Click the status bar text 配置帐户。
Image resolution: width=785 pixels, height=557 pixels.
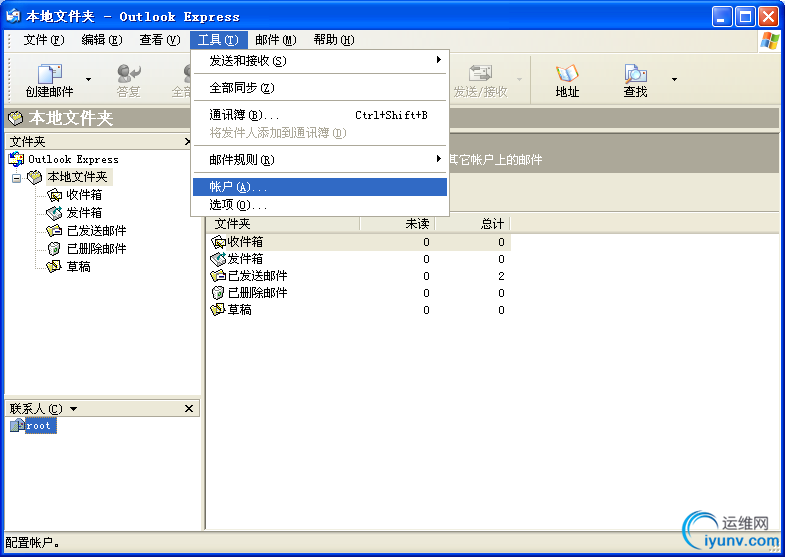point(33,543)
